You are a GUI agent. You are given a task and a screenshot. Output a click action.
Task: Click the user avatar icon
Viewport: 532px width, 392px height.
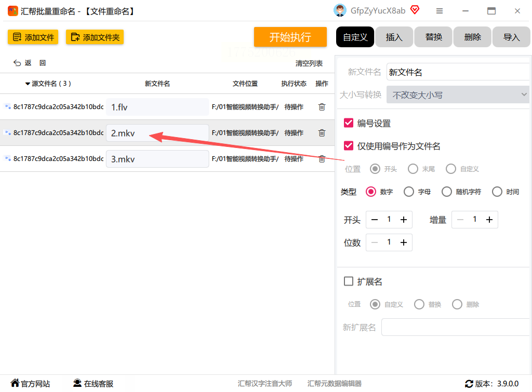(x=340, y=10)
